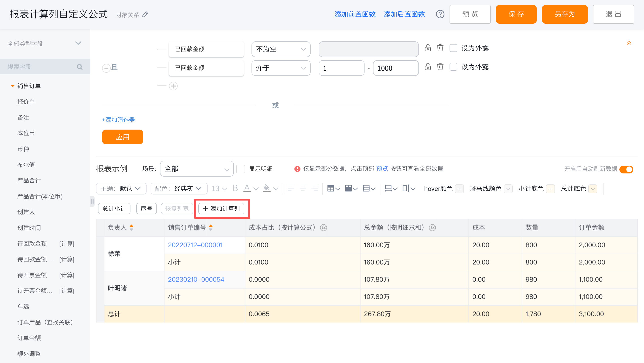The height and width of the screenshot is (363, 644).
Task: Add condition with the plus circle icon
Action: pos(173,86)
